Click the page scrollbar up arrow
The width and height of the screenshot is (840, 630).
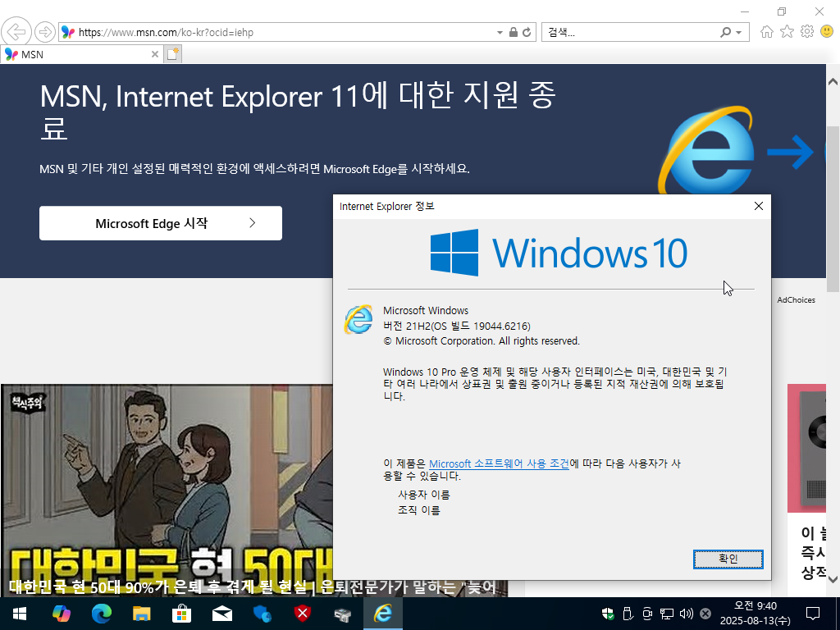coord(833,82)
